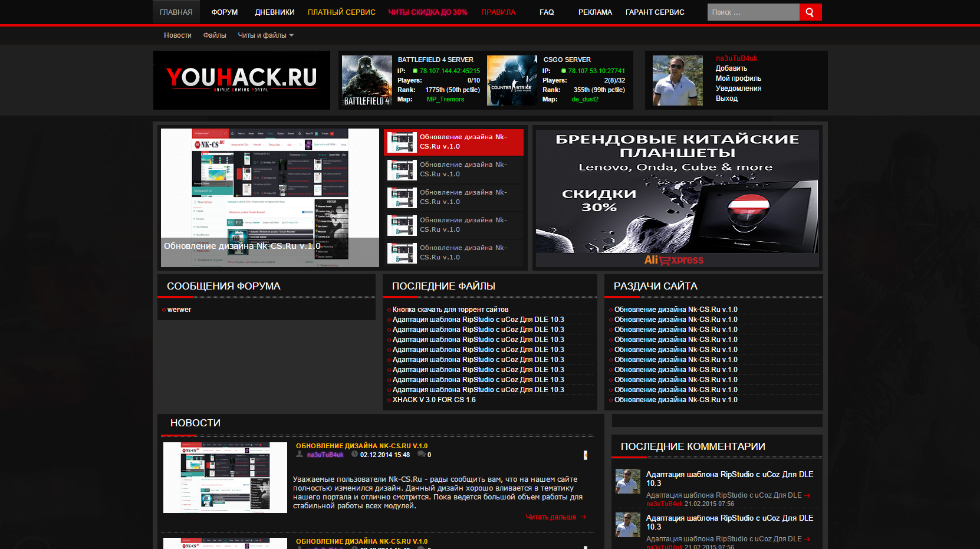The height and width of the screenshot is (549, 980).
Task: Open ПЛАТНЫЙ СЕРВИС menu item
Action: [x=341, y=12]
